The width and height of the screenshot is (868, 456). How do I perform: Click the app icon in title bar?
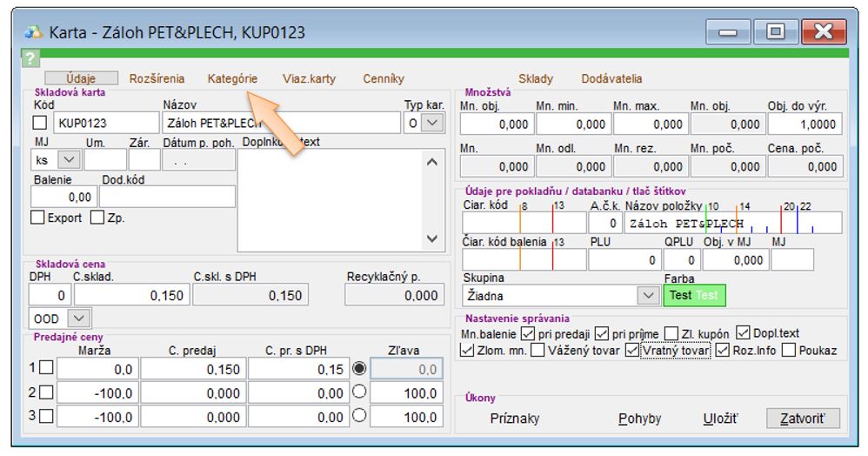pos(34,33)
